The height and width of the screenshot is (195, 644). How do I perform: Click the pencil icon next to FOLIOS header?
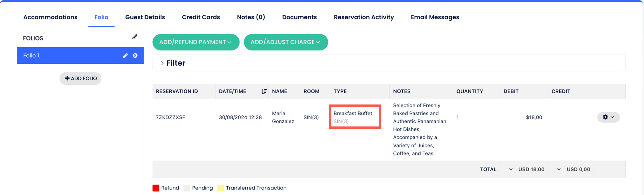pyautogui.click(x=135, y=36)
